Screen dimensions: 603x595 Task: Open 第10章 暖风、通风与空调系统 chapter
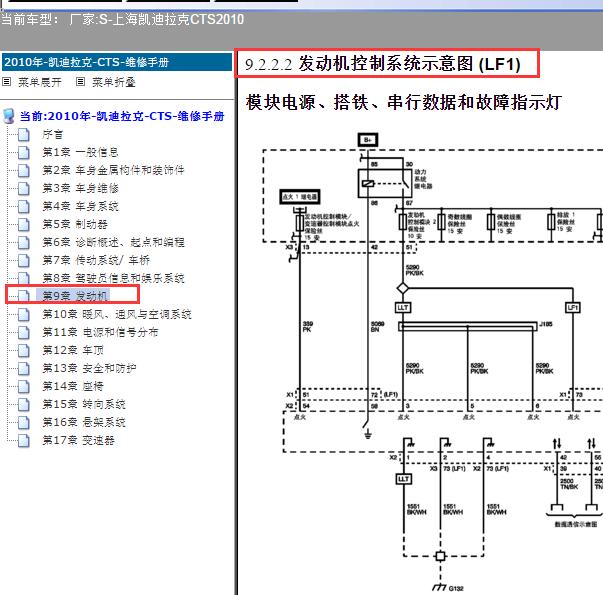coord(117,314)
